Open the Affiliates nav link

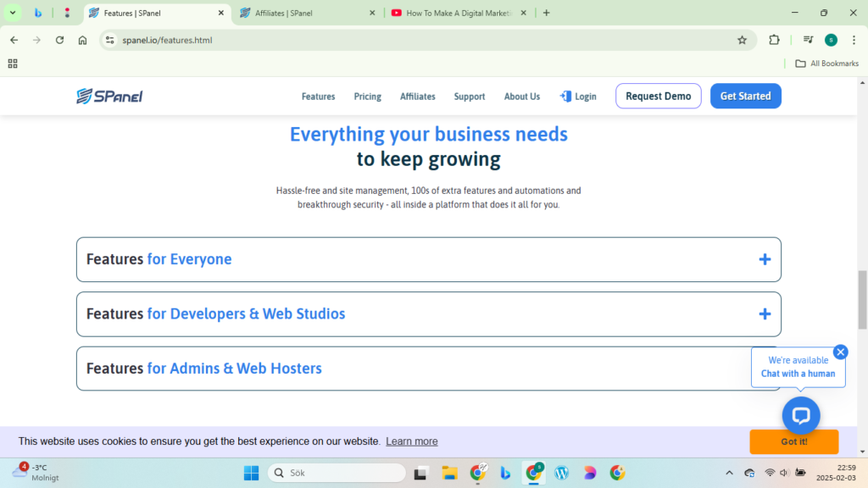tap(418, 97)
